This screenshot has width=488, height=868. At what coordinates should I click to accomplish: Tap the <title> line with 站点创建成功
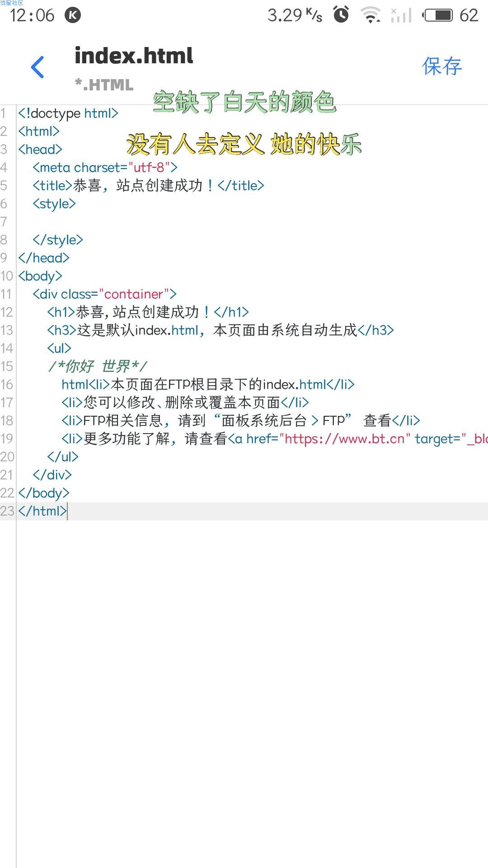tap(148, 185)
